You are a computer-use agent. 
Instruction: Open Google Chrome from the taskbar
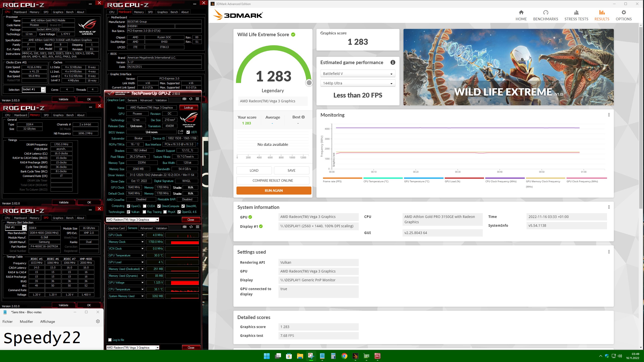pyautogui.click(x=344, y=356)
